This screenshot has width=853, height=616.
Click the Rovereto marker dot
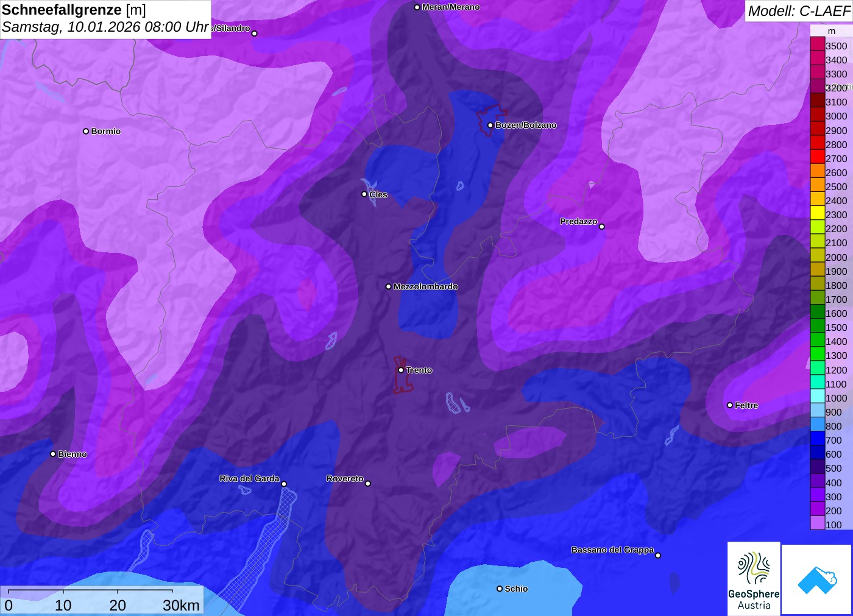[x=368, y=484]
